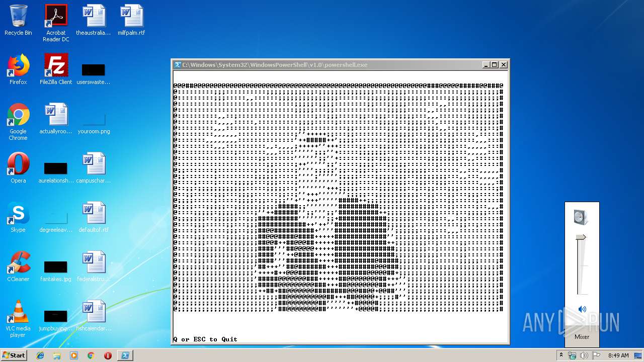
Task: Maximize the PowerShell window
Action: coord(495,65)
